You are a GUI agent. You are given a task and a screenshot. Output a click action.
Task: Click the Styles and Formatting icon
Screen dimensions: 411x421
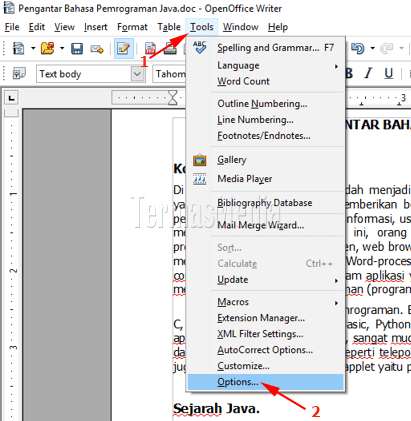pyautogui.click(x=19, y=73)
